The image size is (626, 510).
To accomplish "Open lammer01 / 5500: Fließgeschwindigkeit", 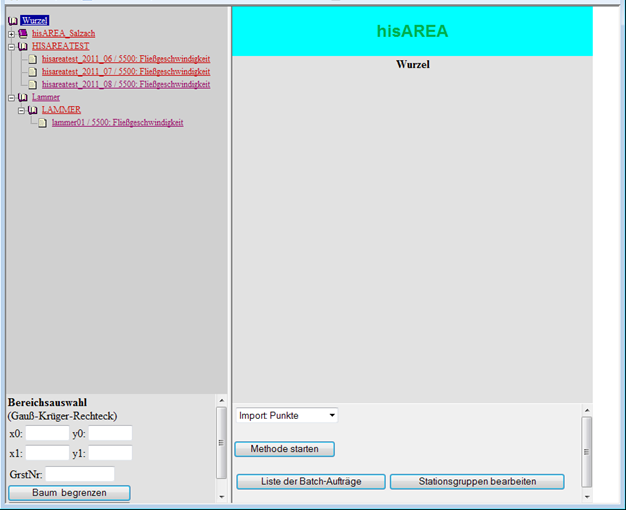I will pos(117,123).
